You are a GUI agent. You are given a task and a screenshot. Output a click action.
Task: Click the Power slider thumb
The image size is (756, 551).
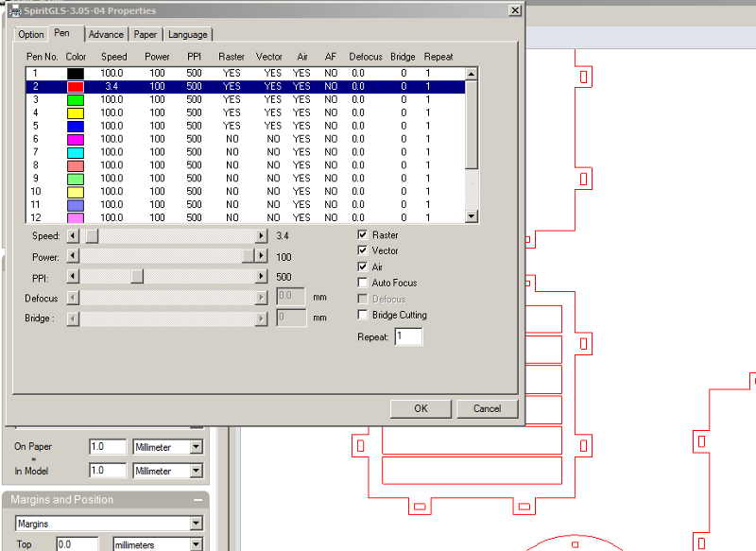click(x=248, y=255)
